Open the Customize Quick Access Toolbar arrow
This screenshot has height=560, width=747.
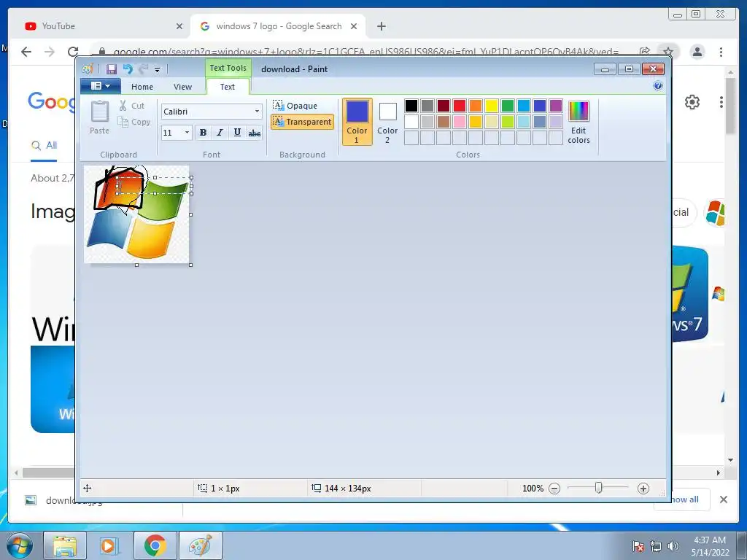coord(158,69)
